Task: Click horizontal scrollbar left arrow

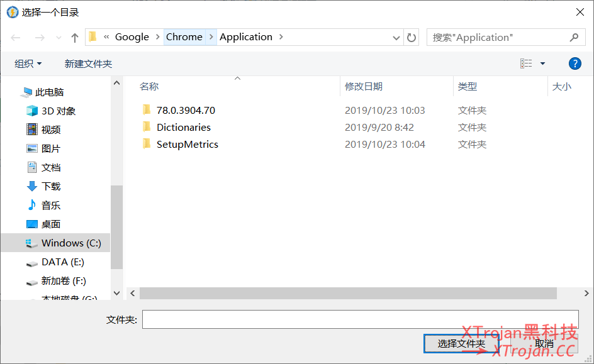Action: tap(133, 293)
